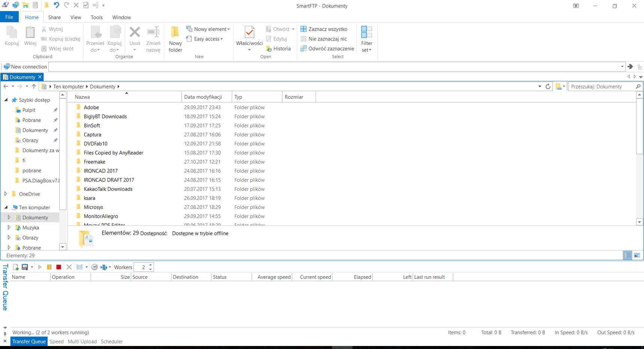Switch to preview view icon at bottom right
Screen dimensions: 644x349
(637, 255)
